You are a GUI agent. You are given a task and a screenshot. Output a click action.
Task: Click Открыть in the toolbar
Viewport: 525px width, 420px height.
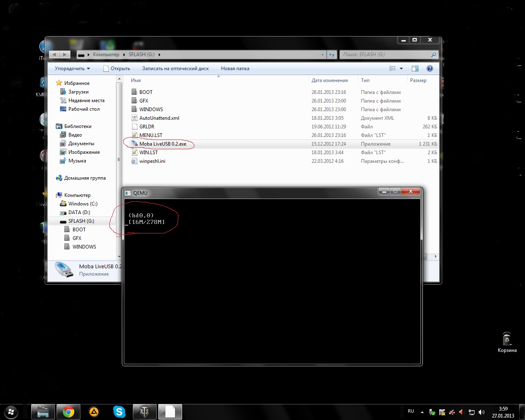[116, 68]
